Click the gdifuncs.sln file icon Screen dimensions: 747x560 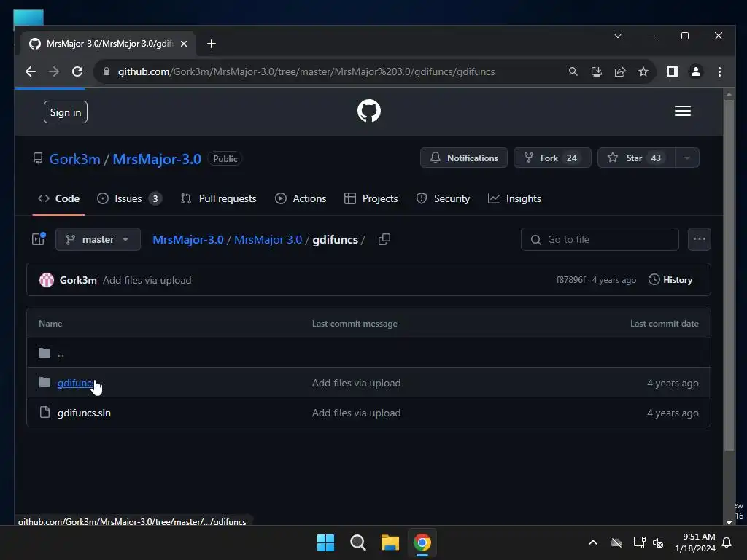coord(44,413)
